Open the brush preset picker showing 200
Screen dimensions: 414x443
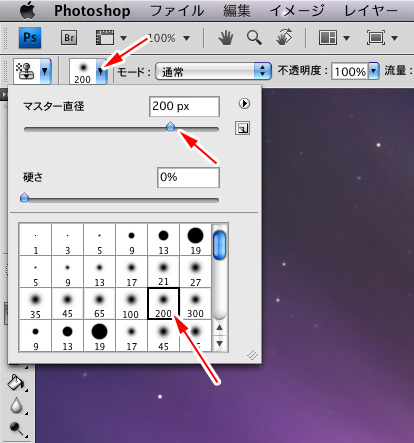[88, 71]
